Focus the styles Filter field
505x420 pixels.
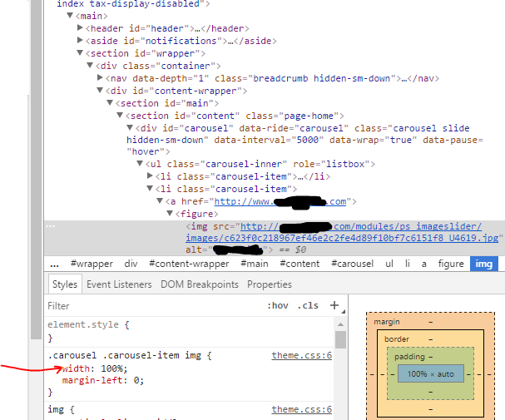click(155, 306)
